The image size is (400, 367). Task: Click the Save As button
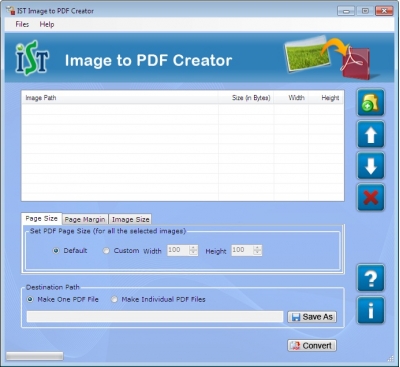[x=312, y=317]
